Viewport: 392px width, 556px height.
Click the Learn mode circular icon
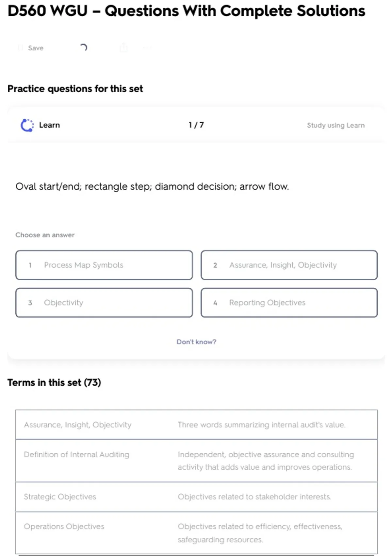tap(27, 125)
